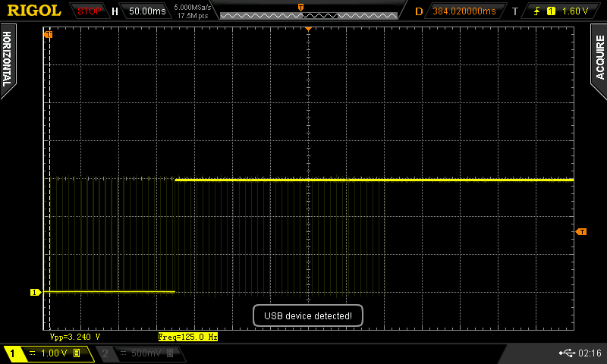Click the Vpp=3.240 V measurement
This screenshot has width=607, height=364.
[x=75, y=337]
